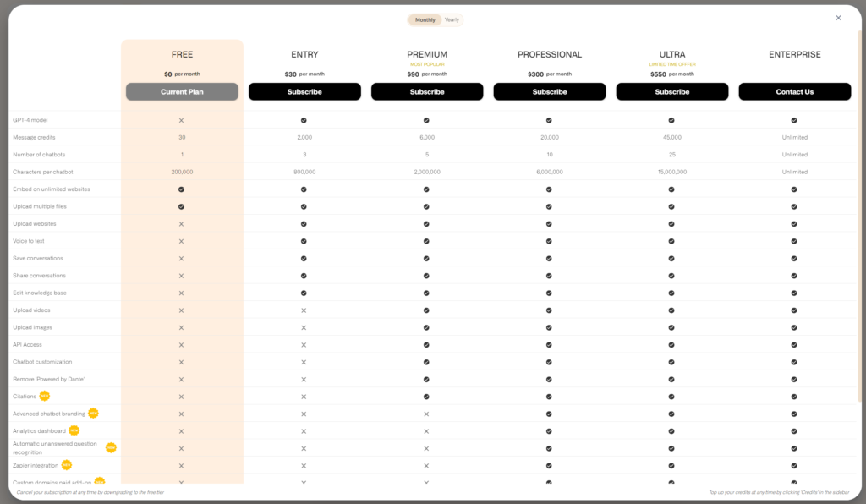Click the FREE plan heading
The width and height of the screenshot is (866, 504).
coord(183,54)
